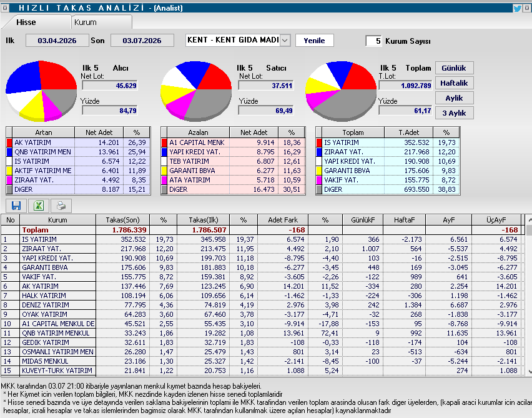The image size is (532, 418).
Task: Click the printer icon
Action: click(x=61, y=206)
